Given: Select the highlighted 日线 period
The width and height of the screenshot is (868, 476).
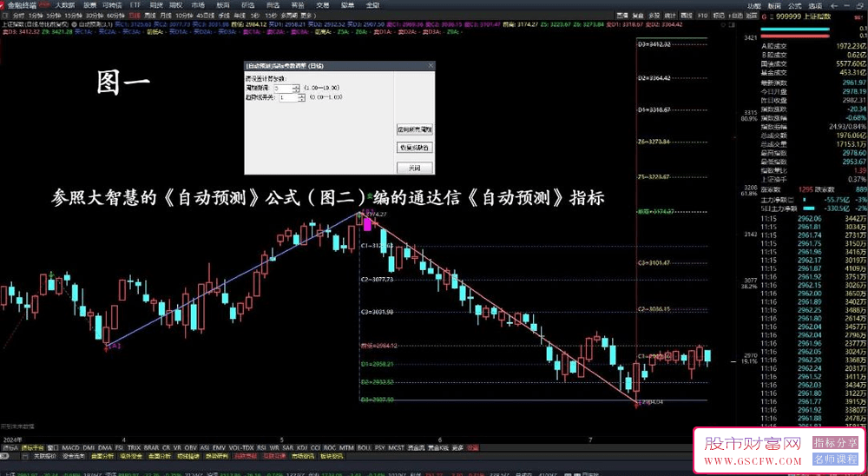Looking at the screenshot, I should [x=135, y=16].
